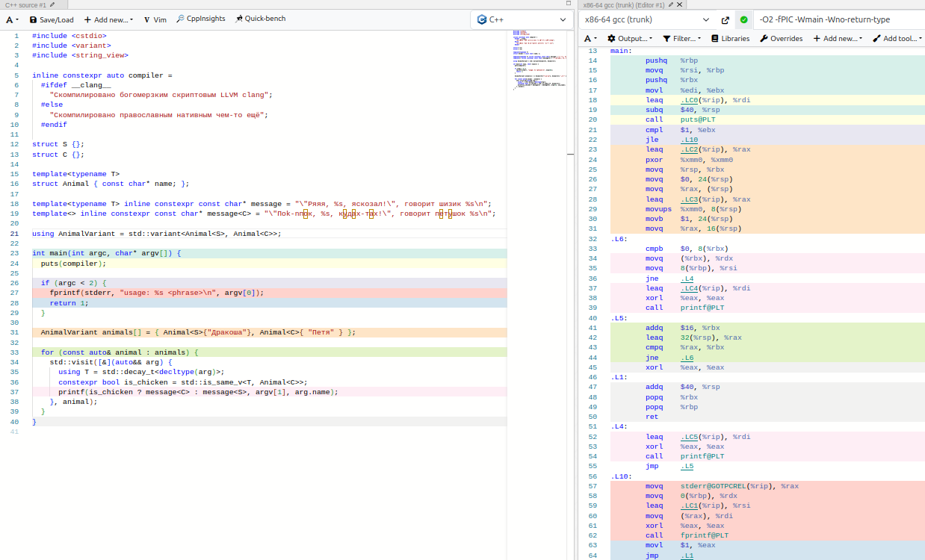Follow the .LC1 label link
925x560 pixels.
(689, 505)
